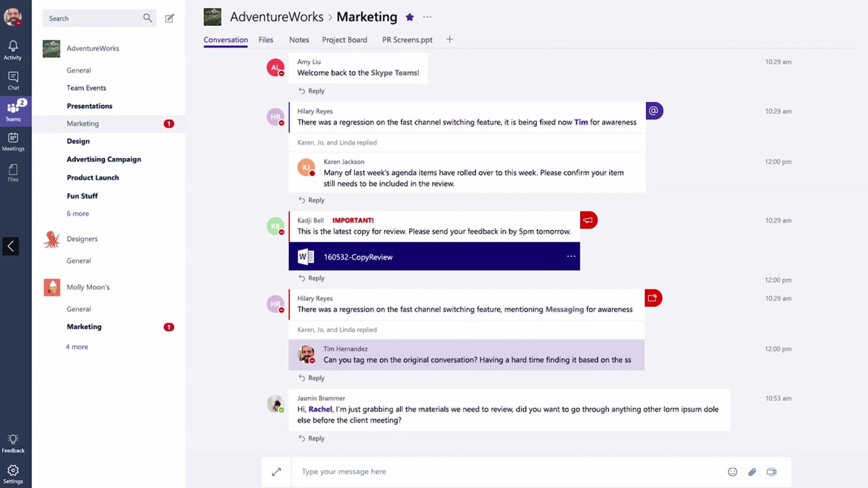Click emoji picker icon in message bar
Viewport: 868px width, 488px height.
click(x=732, y=471)
